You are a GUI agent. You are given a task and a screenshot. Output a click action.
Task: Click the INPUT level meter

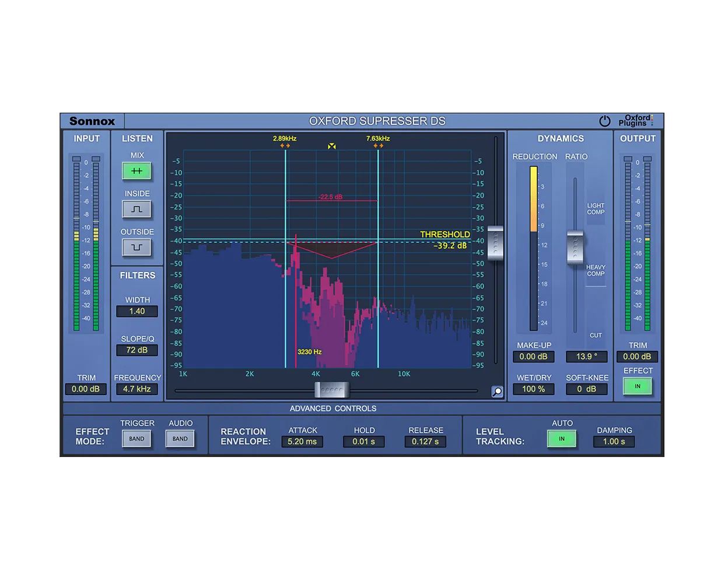coord(86,244)
